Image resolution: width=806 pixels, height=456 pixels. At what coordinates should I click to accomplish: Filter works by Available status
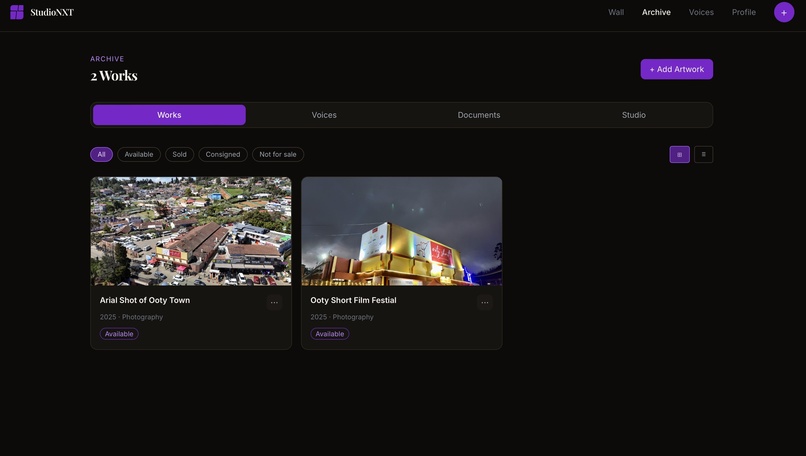tap(139, 154)
